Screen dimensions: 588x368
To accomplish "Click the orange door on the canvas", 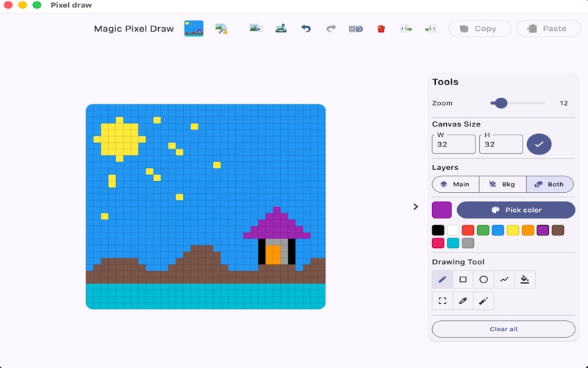I will [273, 255].
